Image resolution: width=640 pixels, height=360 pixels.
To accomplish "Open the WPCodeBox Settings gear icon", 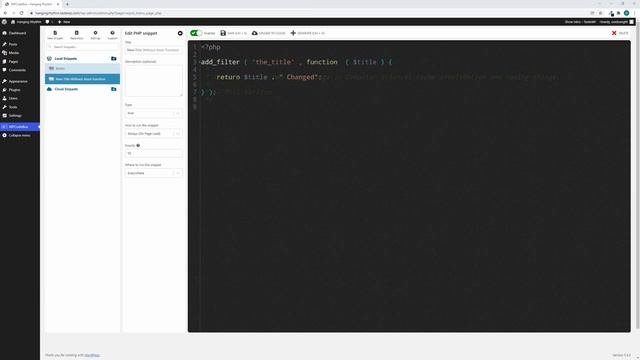I will 95,35.
